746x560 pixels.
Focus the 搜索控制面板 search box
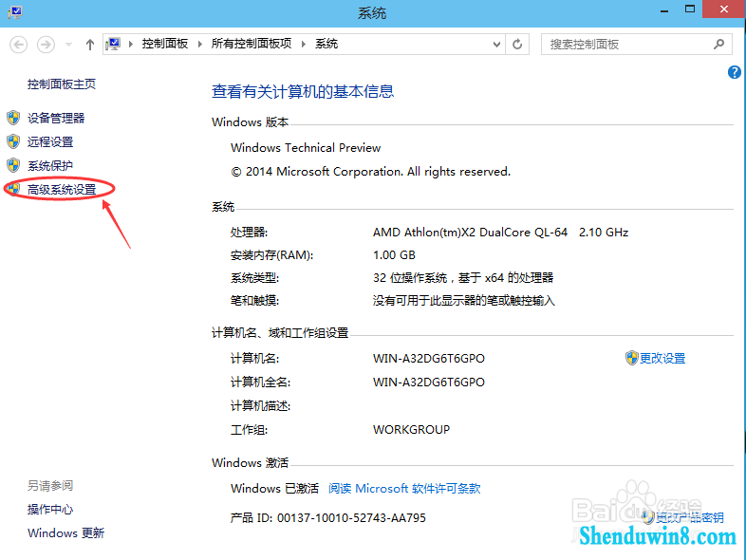628,45
